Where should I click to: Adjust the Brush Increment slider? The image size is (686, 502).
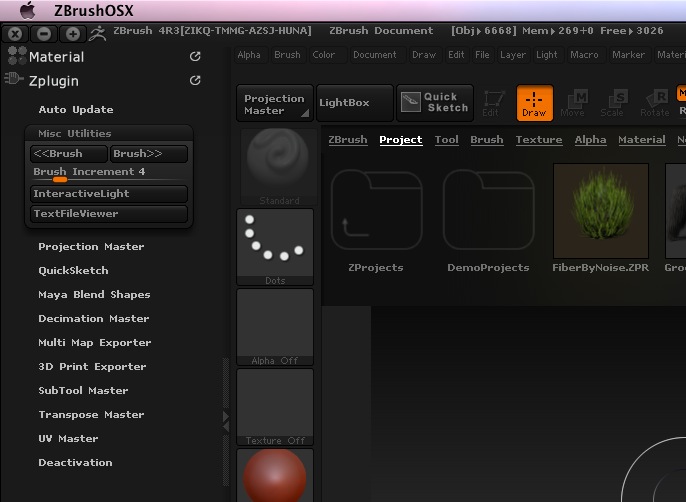[109, 174]
